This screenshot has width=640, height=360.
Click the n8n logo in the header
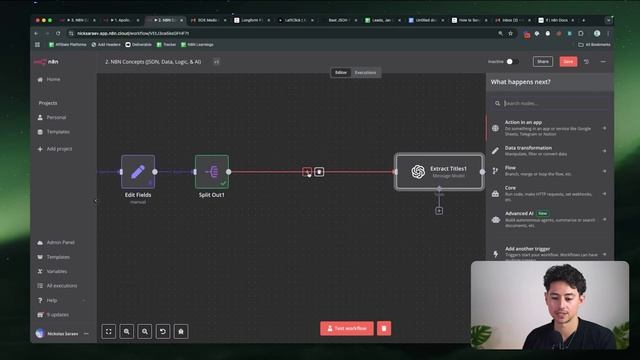pos(46,62)
